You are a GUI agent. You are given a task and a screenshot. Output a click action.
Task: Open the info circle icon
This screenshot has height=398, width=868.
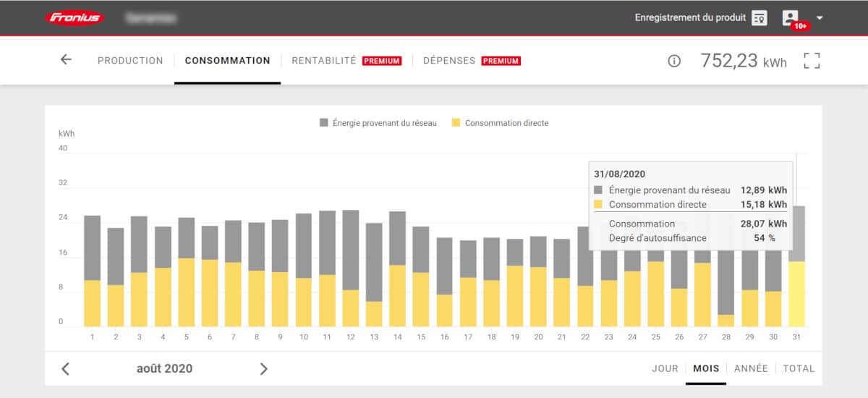[x=674, y=62]
